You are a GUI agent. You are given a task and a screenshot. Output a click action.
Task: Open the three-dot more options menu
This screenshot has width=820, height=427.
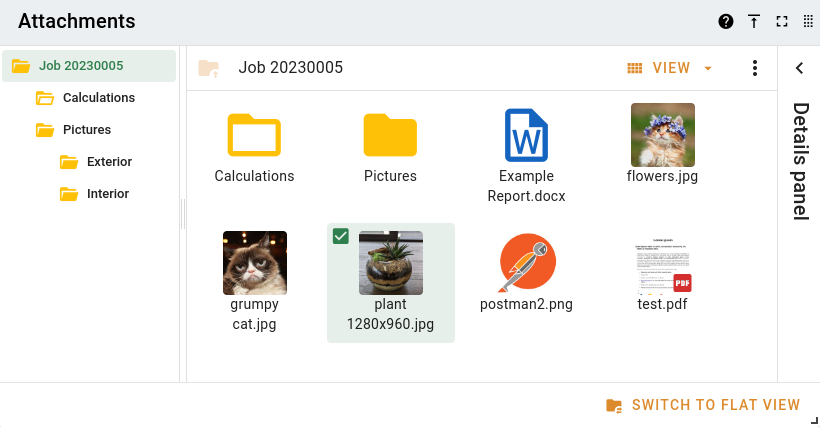[755, 68]
